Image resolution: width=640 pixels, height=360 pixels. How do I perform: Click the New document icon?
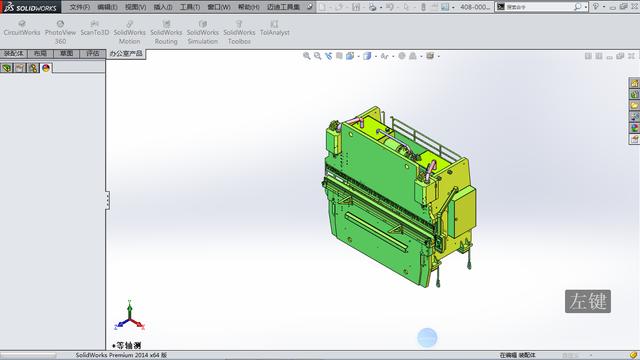pyautogui.click(x=322, y=7)
